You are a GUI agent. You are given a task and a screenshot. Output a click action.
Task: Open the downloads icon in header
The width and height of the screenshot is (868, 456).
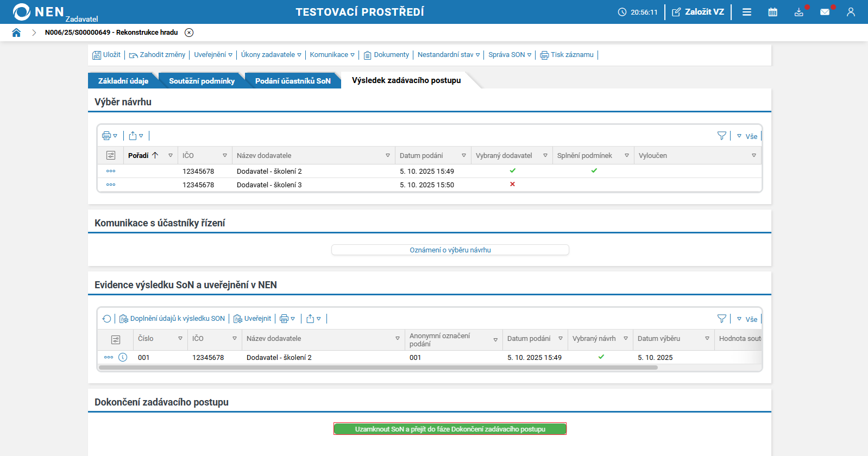[x=798, y=12]
